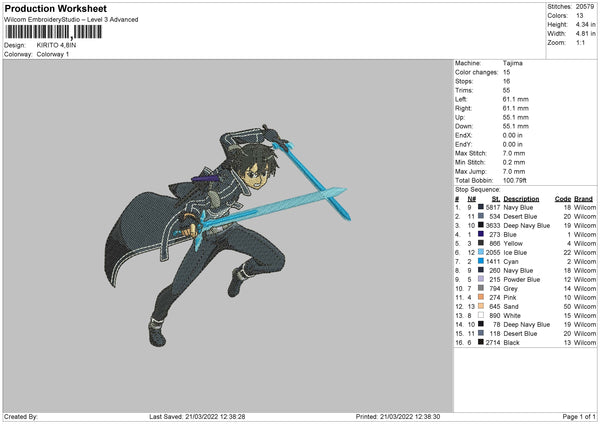This screenshot has height=424, width=600.
Task: Click the Max Stitch value '7.0 mm'
Action: (514, 153)
